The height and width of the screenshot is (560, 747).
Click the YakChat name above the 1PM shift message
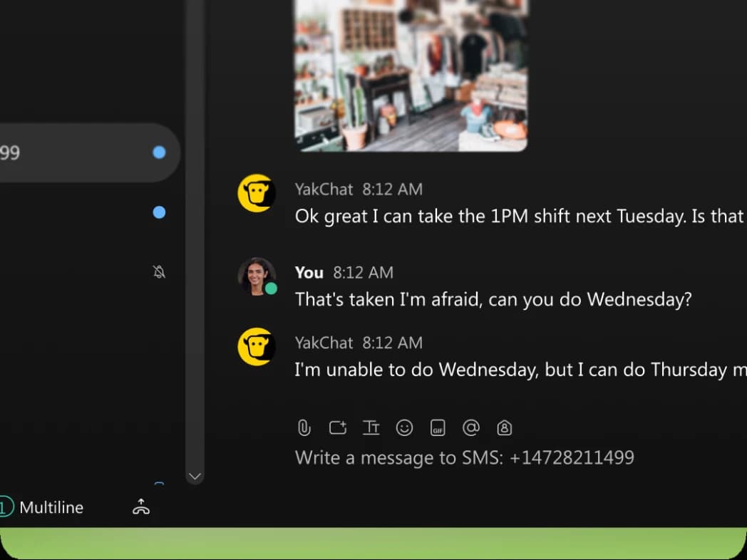(x=324, y=189)
